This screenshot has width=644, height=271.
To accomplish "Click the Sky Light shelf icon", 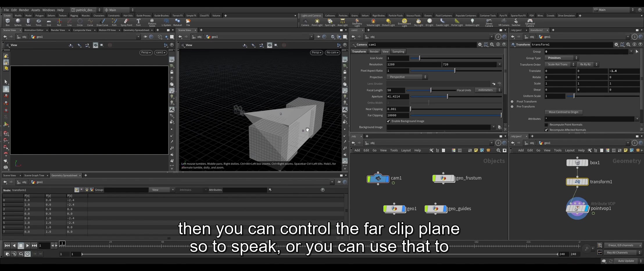I will (418, 22).
